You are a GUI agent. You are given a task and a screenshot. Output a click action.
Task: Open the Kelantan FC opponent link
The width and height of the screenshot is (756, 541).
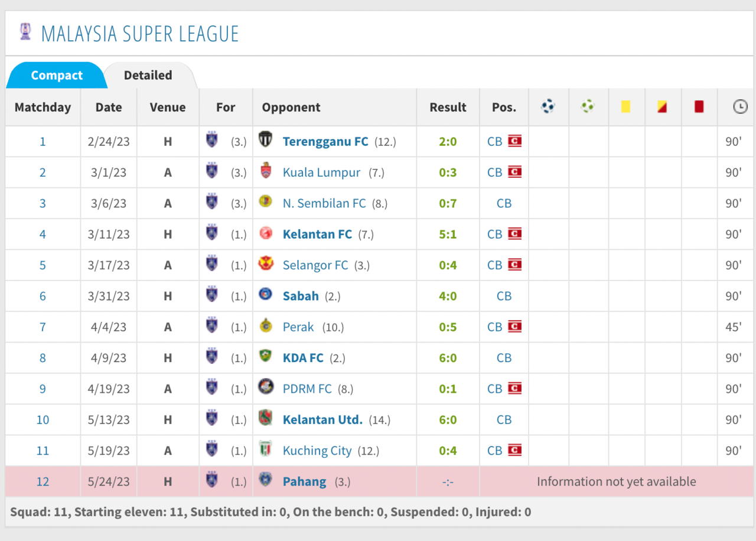coord(317,234)
